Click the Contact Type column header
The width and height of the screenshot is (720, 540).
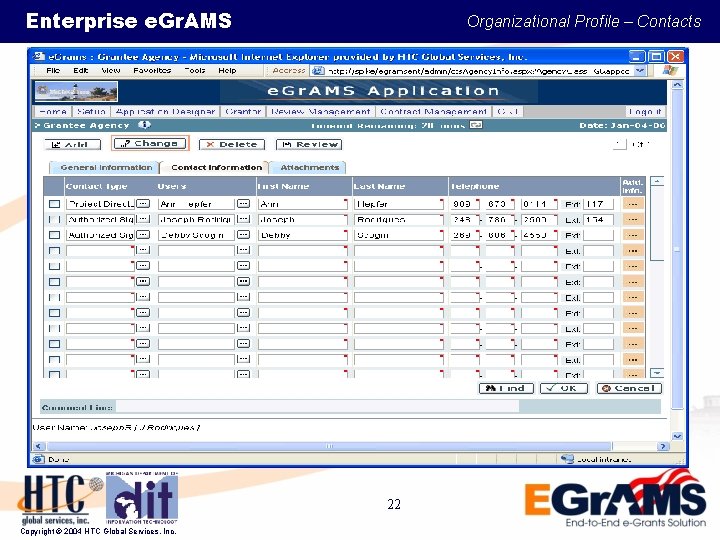(96, 186)
